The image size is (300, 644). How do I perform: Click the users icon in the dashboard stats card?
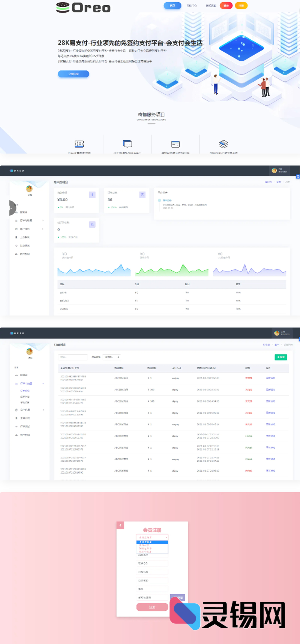(92, 225)
